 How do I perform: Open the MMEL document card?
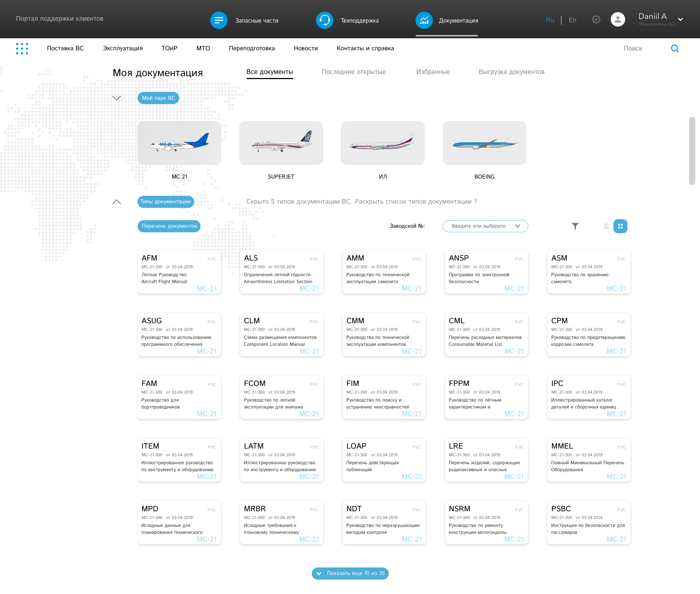(589, 460)
